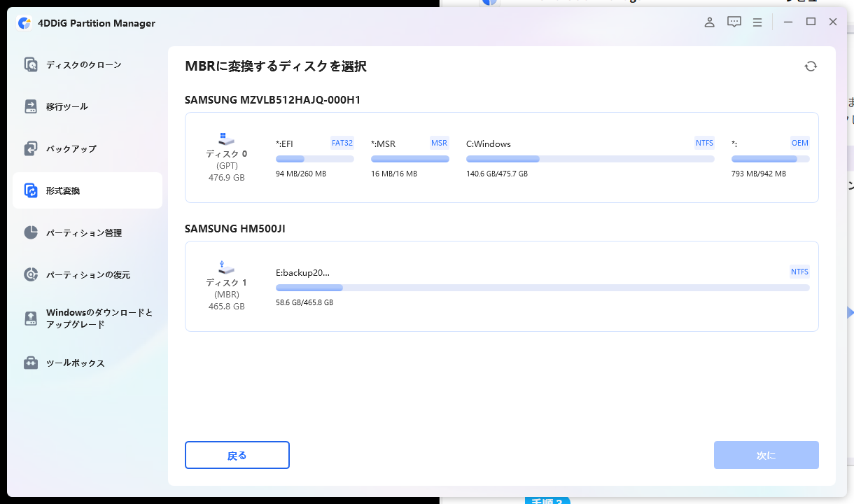Click the refresh disks icon
Screen dimensions: 854x504
(811, 66)
